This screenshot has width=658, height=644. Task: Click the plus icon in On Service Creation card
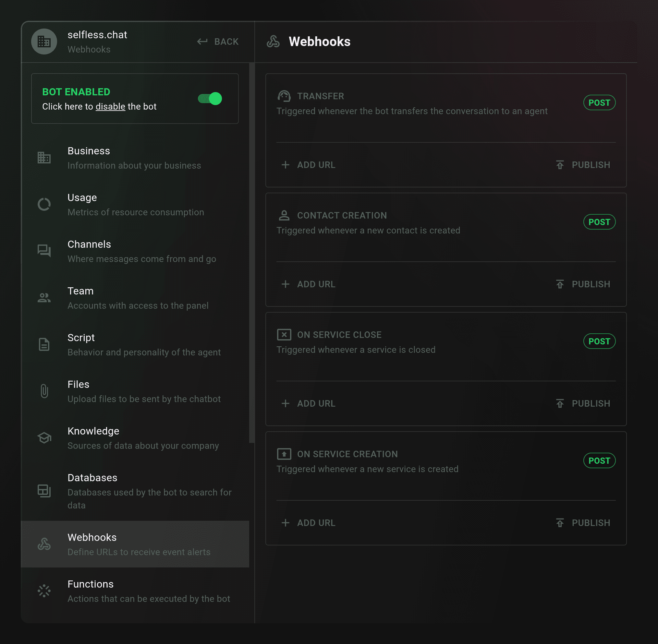[x=285, y=523]
